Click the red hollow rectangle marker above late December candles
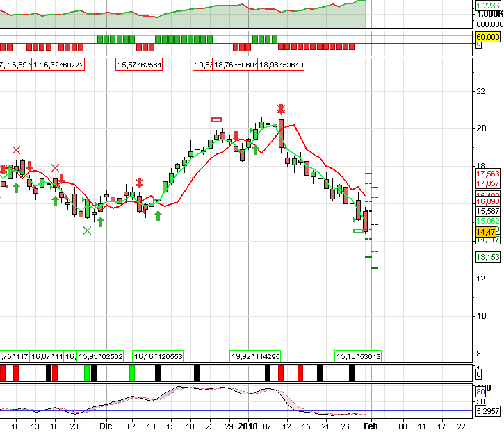Screen dimensions: 504x432 pos(216,120)
